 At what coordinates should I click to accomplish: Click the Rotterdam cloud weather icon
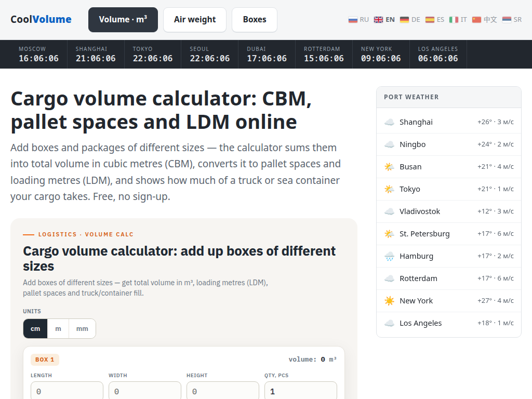pos(389,278)
